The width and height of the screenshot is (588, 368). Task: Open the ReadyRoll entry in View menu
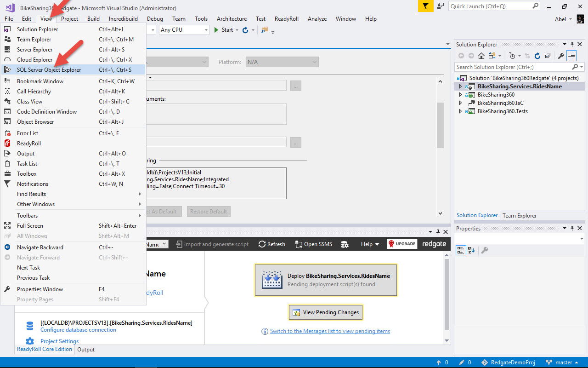tap(73, 144)
